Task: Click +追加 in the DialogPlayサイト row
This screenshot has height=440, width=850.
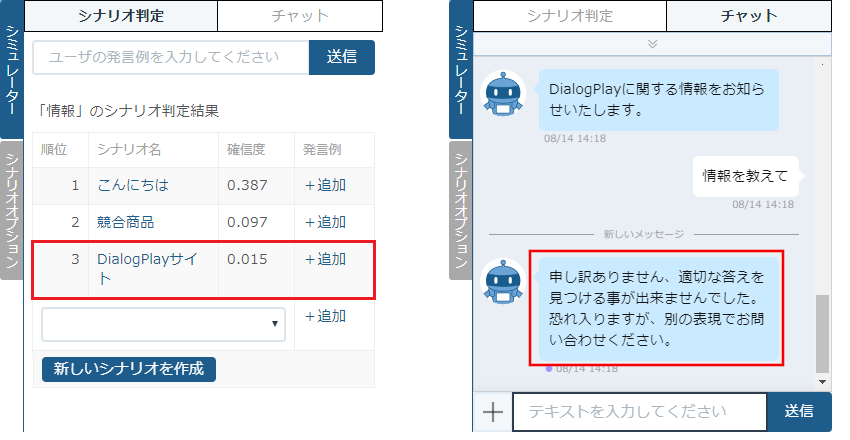Action: [x=325, y=259]
